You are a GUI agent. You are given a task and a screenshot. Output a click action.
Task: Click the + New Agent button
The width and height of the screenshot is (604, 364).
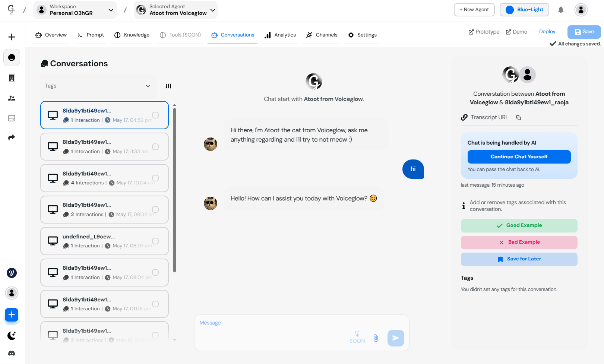474,10
